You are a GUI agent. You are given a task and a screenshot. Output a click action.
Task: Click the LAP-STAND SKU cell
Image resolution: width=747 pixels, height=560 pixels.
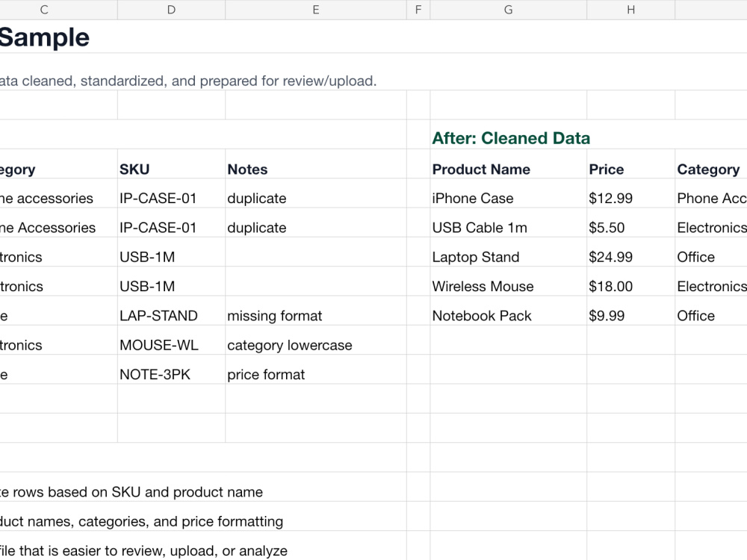[x=171, y=316]
